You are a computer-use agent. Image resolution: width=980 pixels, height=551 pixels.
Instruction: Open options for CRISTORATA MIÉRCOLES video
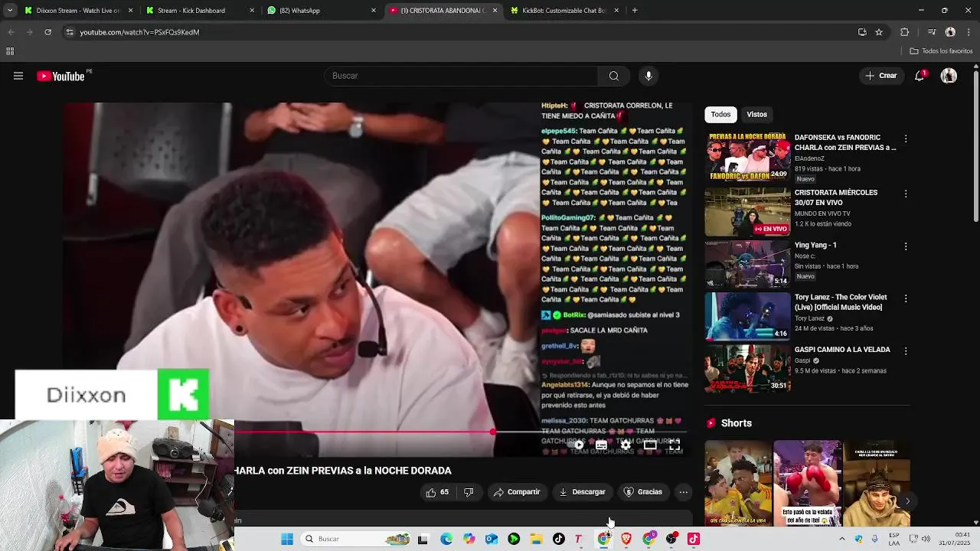pyautogui.click(x=906, y=194)
